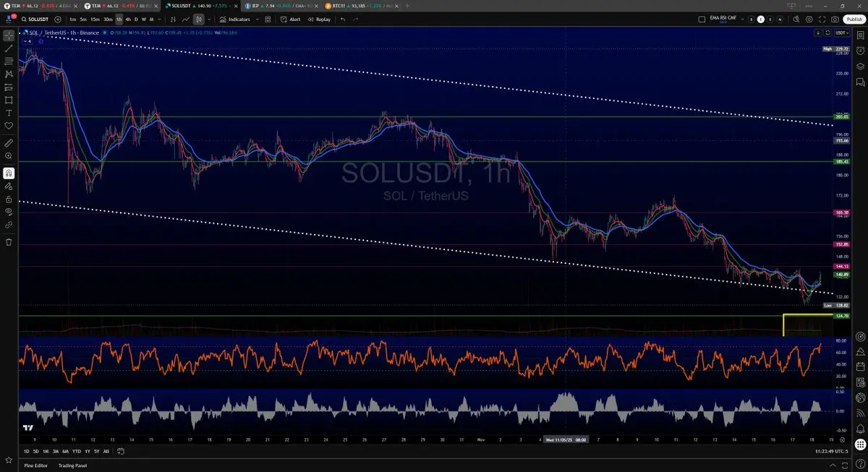The height and width of the screenshot is (472, 868).
Task: Open quick search icon
Action: tap(796, 20)
